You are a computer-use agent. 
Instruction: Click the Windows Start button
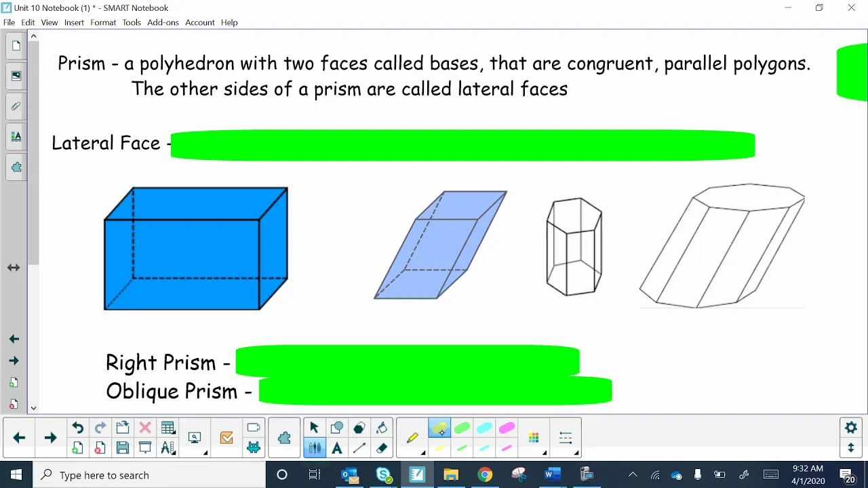(x=16, y=474)
